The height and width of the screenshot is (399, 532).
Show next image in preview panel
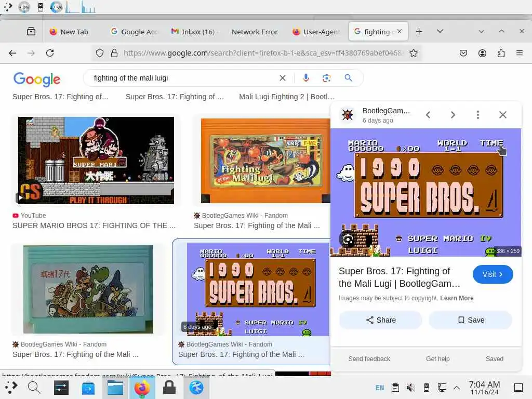tap(453, 115)
